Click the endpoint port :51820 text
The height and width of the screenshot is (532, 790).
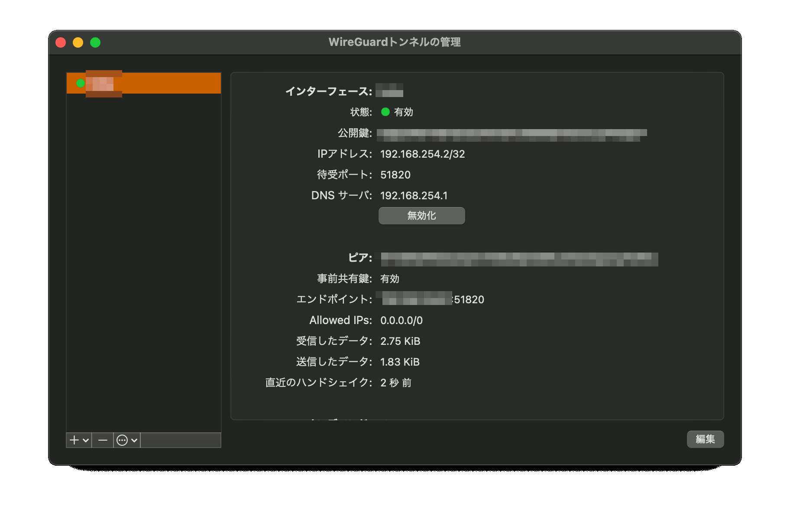pos(468,300)
